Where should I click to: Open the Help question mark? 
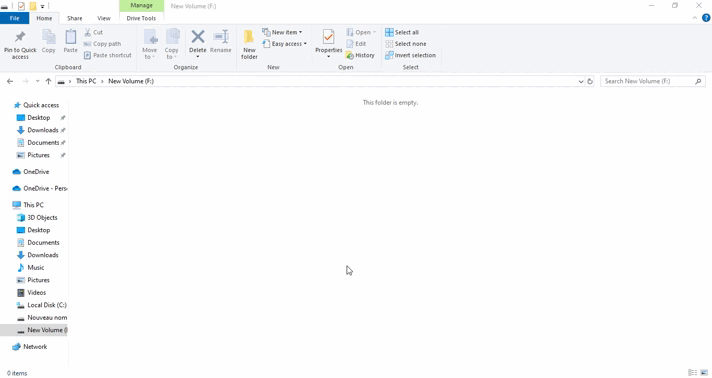706,18
